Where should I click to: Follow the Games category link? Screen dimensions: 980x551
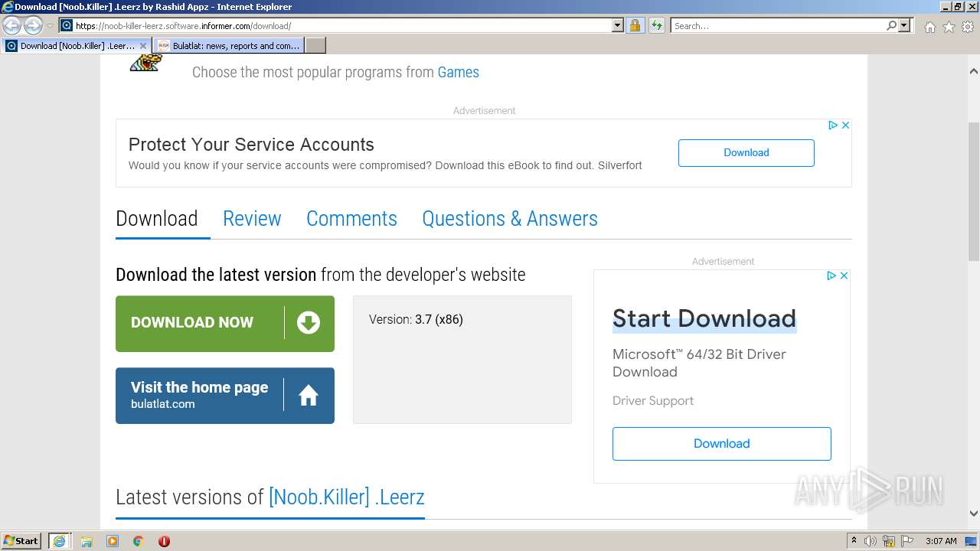click(x=458, y=72)
